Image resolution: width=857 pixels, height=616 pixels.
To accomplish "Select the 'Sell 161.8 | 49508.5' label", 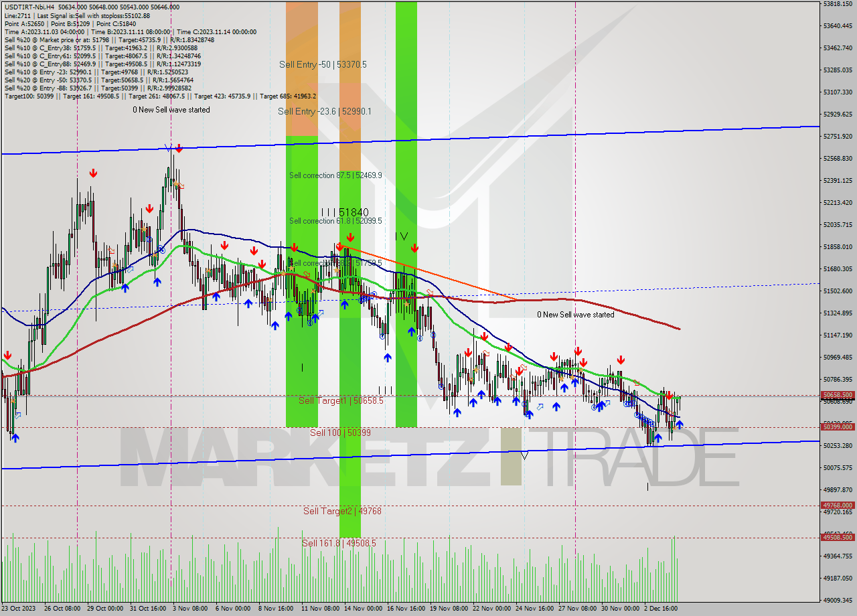I will (339, 543).
